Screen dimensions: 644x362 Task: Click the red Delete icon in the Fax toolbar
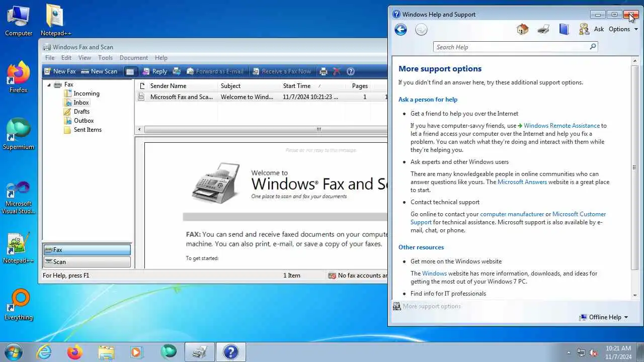337,71
